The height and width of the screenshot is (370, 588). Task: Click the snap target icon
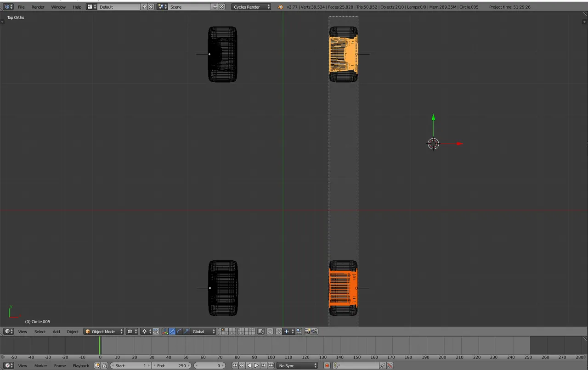pos(299,331)
